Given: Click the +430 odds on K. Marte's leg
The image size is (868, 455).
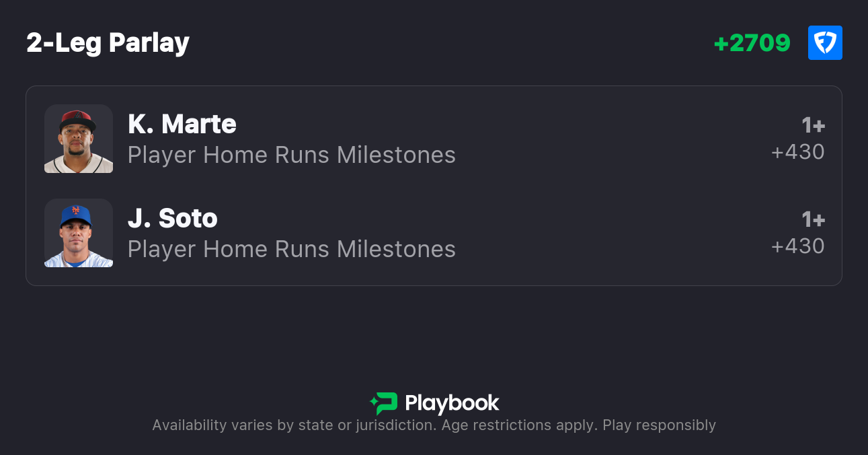Looking at the screenshot, I should coord(797,152).
